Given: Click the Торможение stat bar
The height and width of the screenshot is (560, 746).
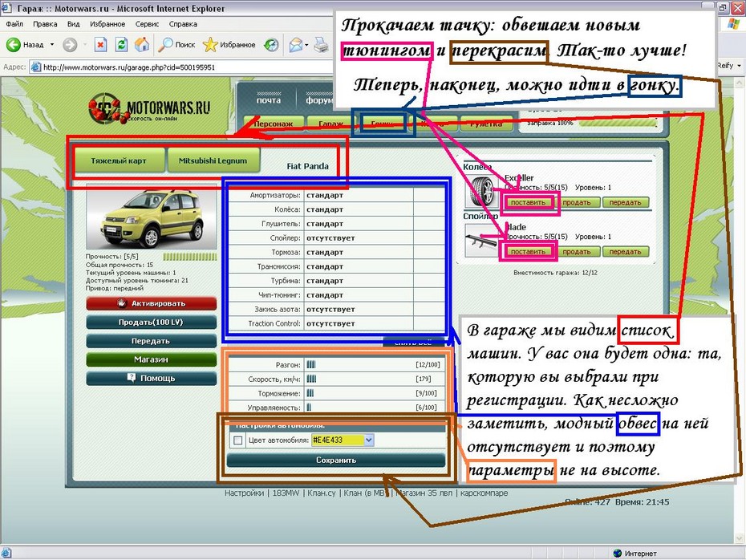Looking at the screenshot, I should pyautogui.click(x=310, y=393).
